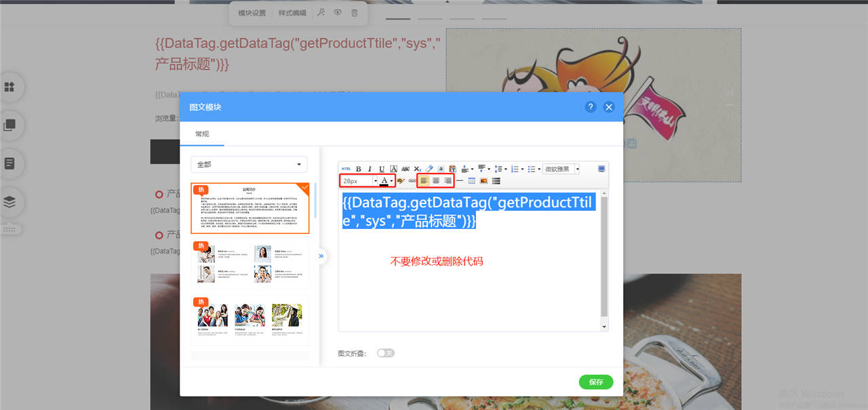Open the copy pages icon in sidebar
The height and width of the screenshot is (410, 868).
9,125
